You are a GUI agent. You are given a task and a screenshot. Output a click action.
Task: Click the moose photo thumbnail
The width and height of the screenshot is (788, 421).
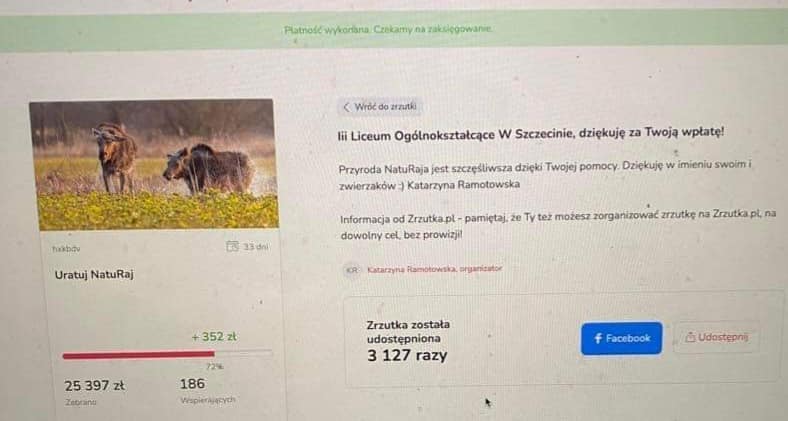click(x=154, y=165)
